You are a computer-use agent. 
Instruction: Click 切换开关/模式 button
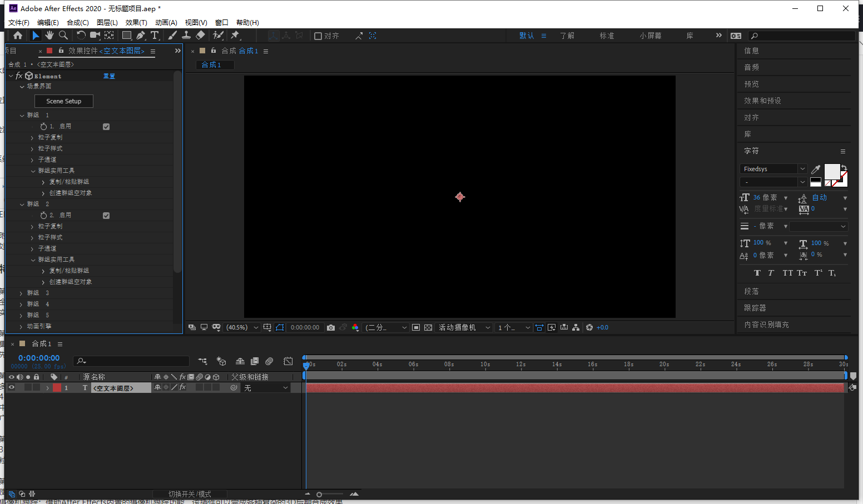click(190, 494)
